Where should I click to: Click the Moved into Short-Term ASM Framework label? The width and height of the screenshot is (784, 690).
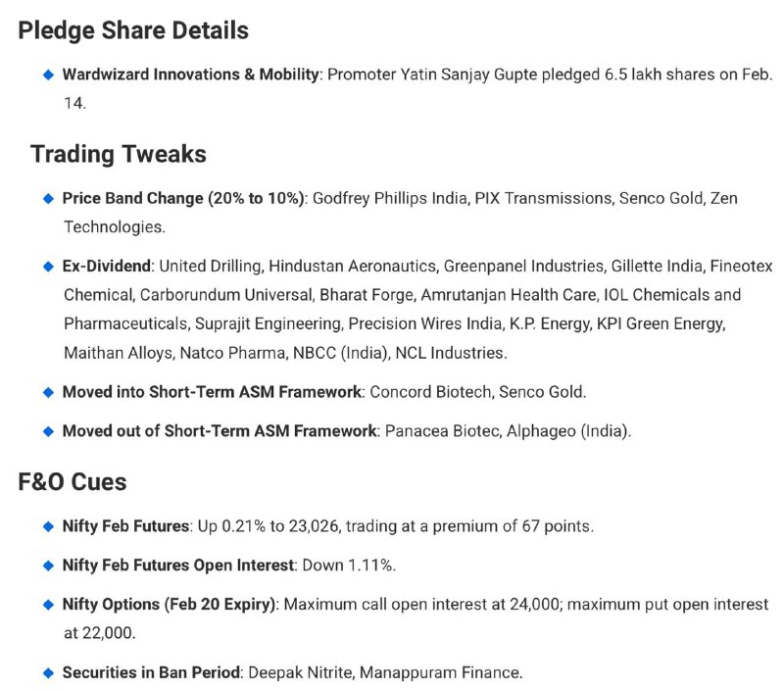click(212, 392)
